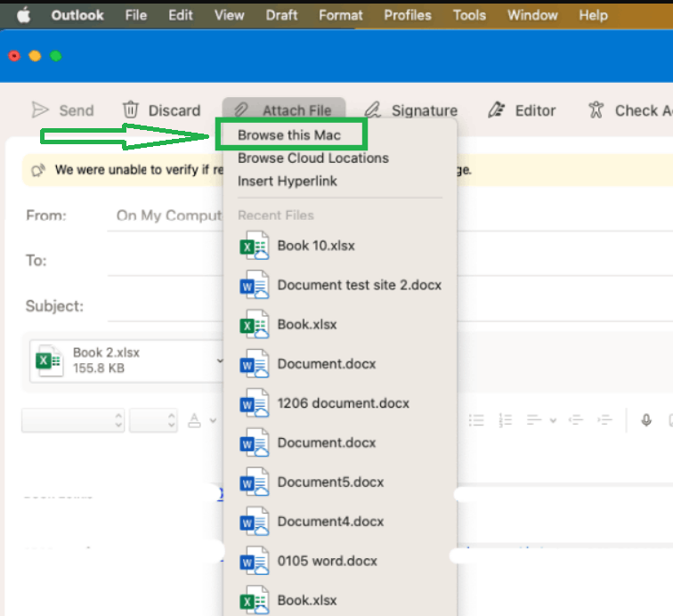Open the font name combo box
The width and height of the screenshot is (673, 616).
(x=73, y=420)
